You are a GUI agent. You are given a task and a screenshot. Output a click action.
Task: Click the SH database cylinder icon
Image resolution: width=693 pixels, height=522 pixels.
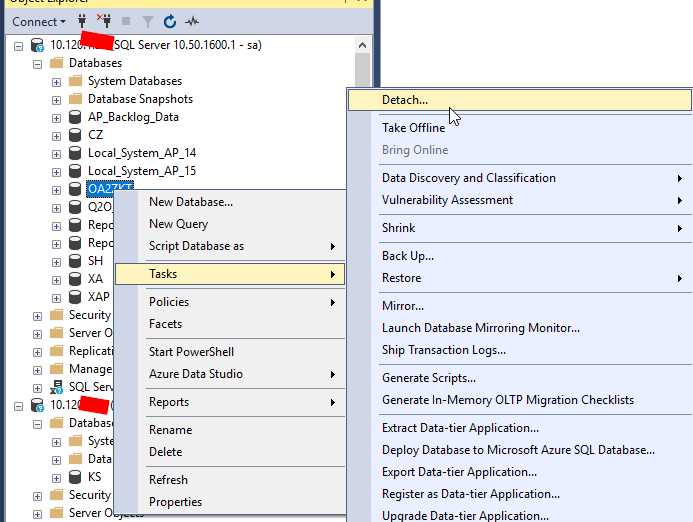[75, 261]
